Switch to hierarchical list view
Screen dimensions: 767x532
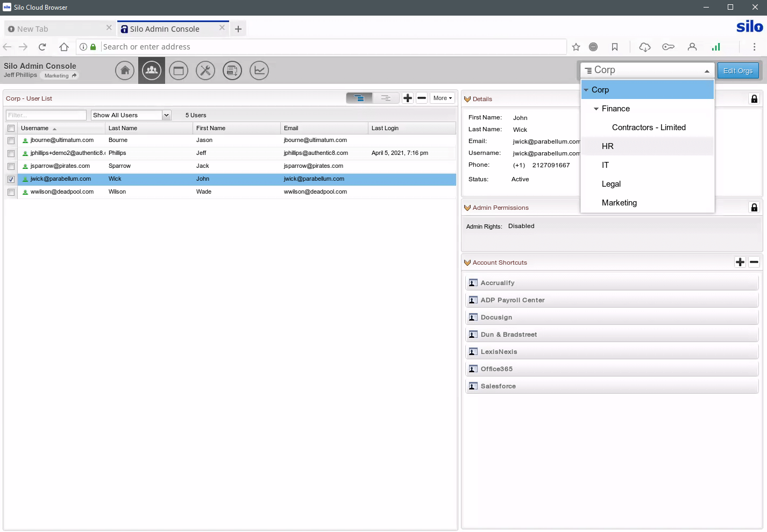point(359,98)
